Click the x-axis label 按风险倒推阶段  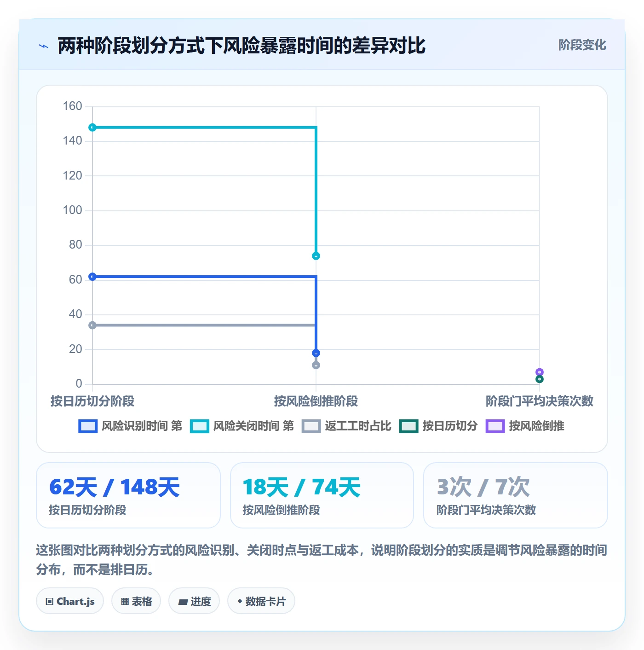(316, 401)
